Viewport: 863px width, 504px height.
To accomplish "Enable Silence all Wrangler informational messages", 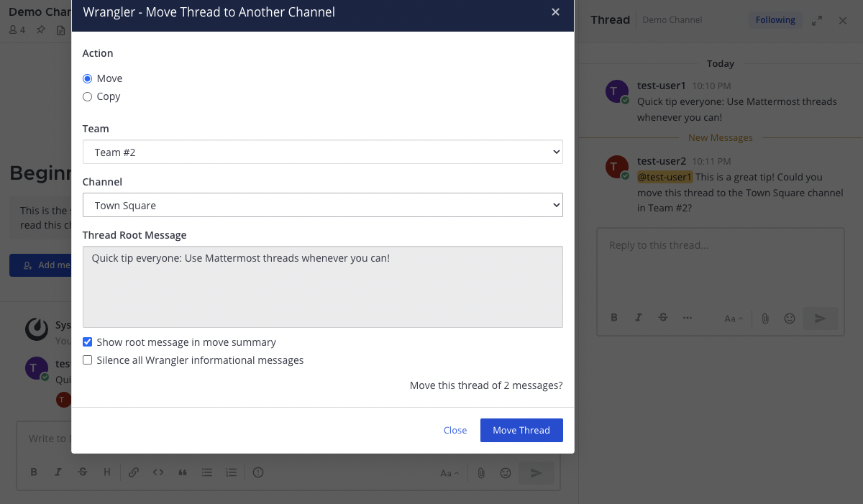I will (x=88, y=360).
